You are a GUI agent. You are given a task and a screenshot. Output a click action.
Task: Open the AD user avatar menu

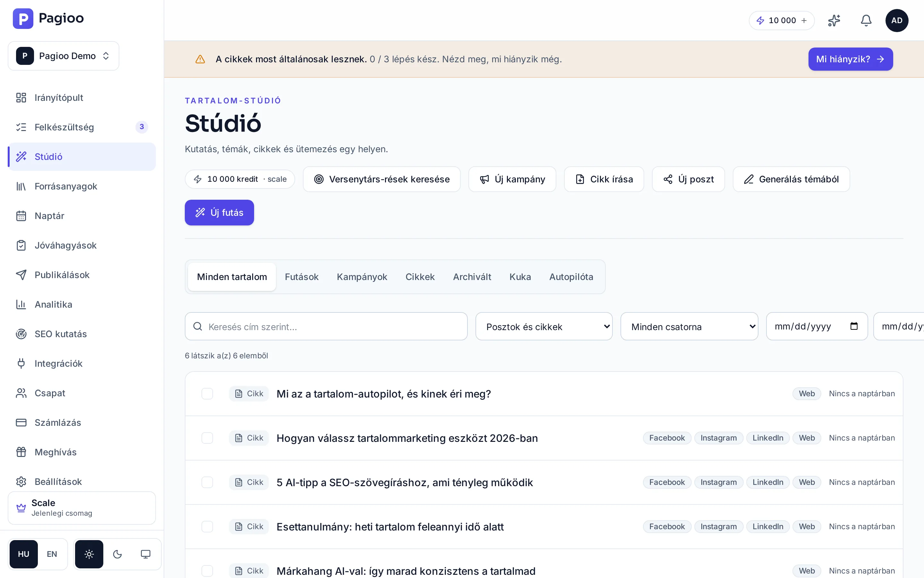[x=897, y=21]
